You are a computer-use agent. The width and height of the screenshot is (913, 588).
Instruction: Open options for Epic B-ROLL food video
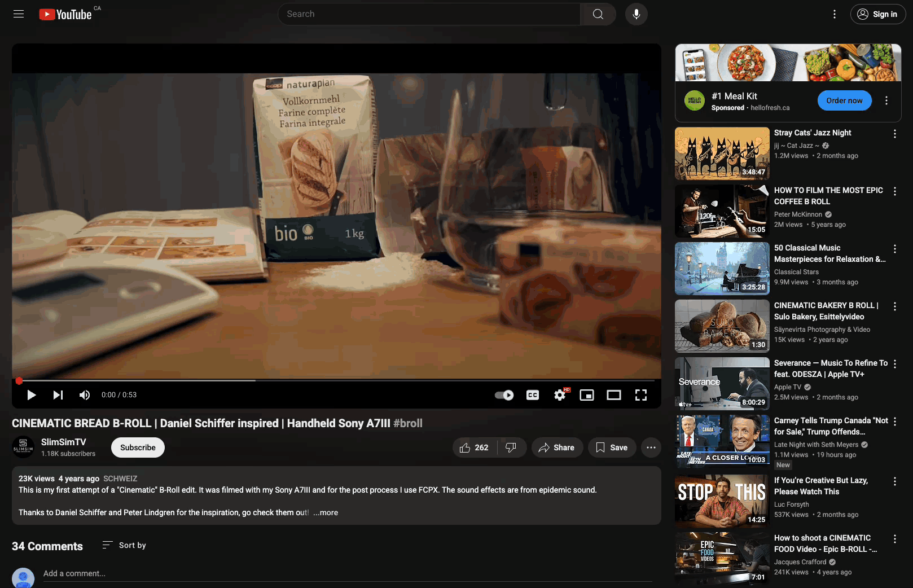coord(895,539)
